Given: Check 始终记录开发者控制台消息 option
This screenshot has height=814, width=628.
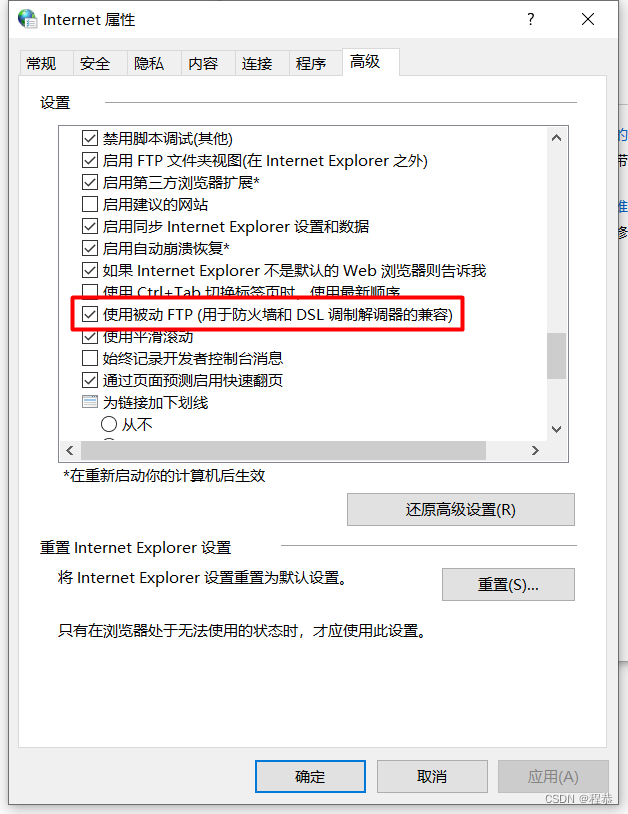Looking at the screenshot, I should pyautogui.click(x=90, y=358).
